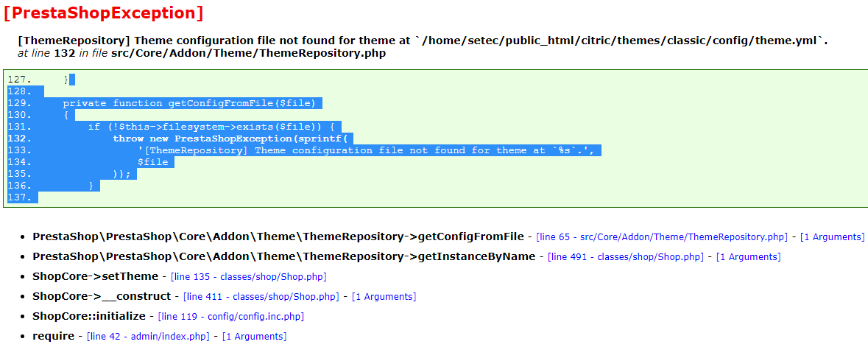Screen dimensions: 868x347
Task: Click 'at line 132 in file' text
Action: click(x=63, y=53)
